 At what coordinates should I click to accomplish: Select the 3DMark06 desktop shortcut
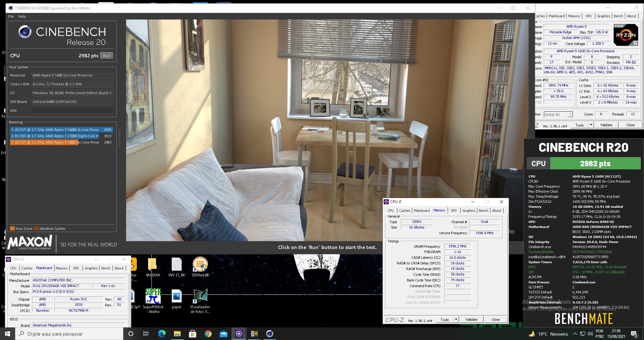point(200,267)
